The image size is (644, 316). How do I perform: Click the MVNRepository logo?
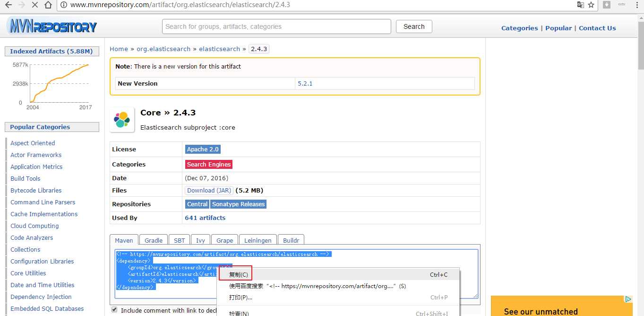coord(52,26)
